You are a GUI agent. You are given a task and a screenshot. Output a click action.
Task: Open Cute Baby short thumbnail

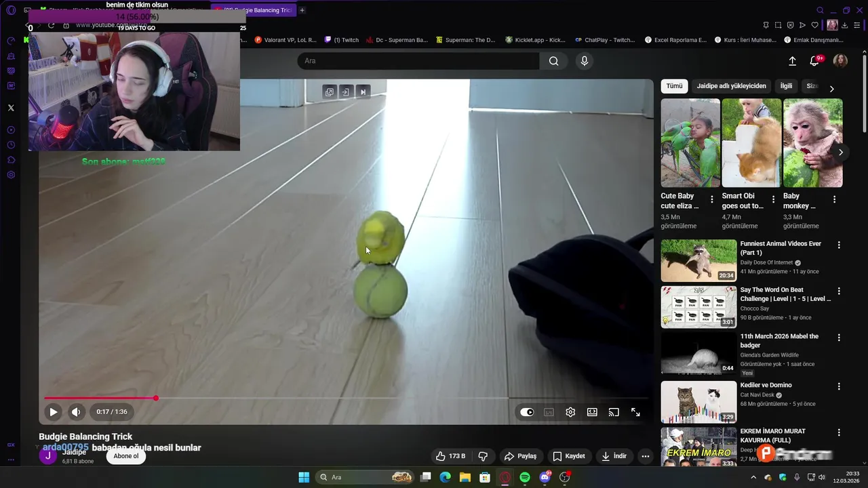(690, 143)
